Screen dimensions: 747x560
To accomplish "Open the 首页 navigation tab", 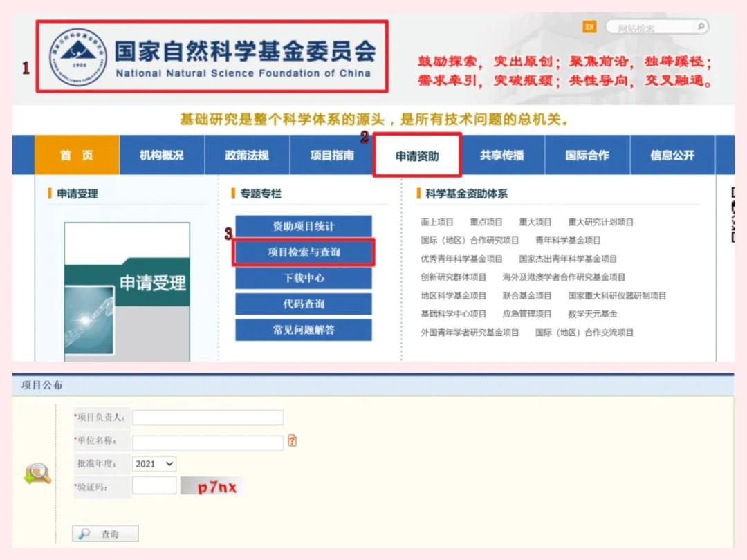I will (76, 154).
